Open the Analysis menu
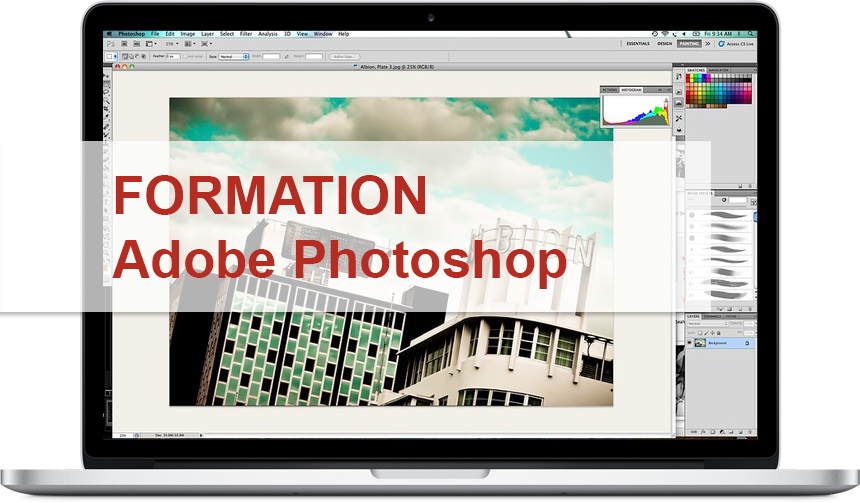860x503 pixels. (268, 34)
